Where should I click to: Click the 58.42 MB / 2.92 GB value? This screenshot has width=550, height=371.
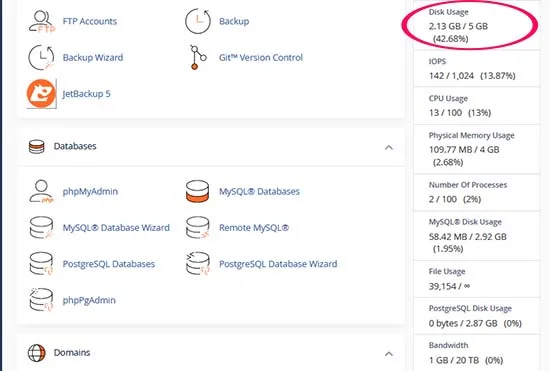tap(468, 237)
